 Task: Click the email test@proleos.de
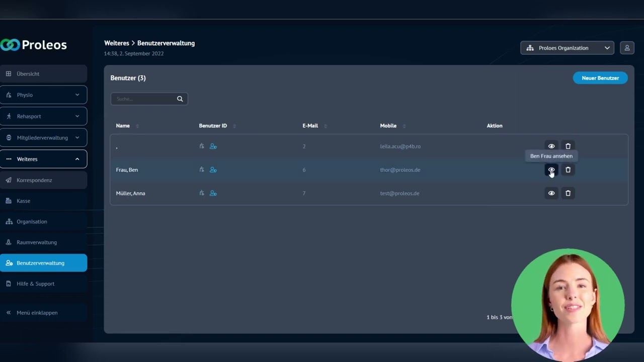point(399,193)
